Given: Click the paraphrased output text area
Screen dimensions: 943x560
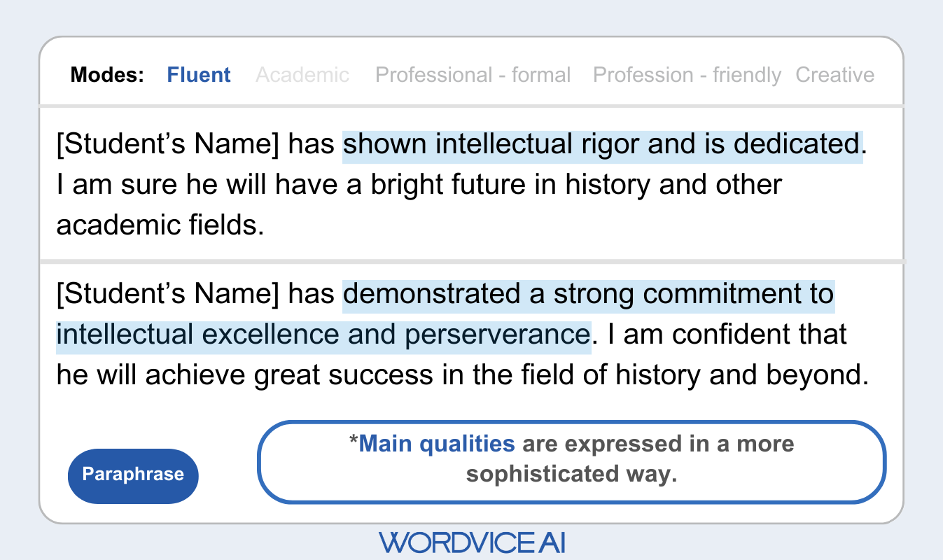Looking at the screenshot, I should pyautogui.click(x=472, y=335).
